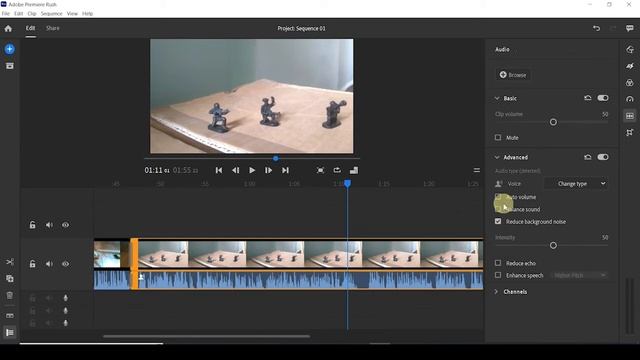Select the Edit workspace tab
Image resolution: width=640 pixels, height=360 pixels.
pyautogui.click(x=31, y=28)
